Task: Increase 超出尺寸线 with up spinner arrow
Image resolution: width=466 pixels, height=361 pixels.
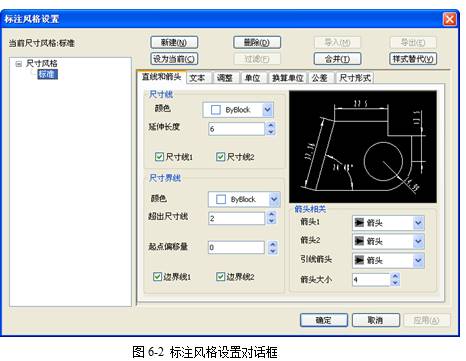Action: coord(272,215)
